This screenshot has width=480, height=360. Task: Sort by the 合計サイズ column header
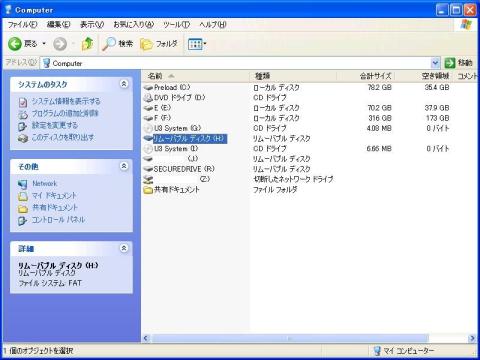click(x=366, y=76)
